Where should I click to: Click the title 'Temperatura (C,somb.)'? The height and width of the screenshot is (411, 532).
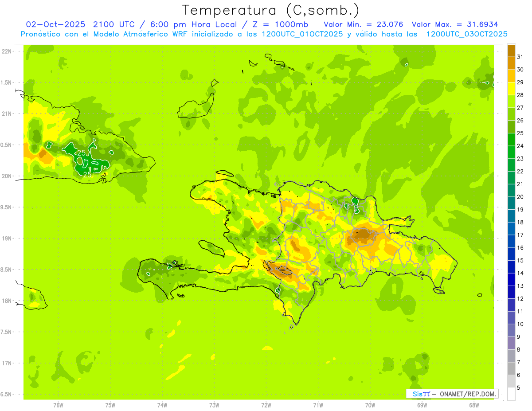(270, 10)
